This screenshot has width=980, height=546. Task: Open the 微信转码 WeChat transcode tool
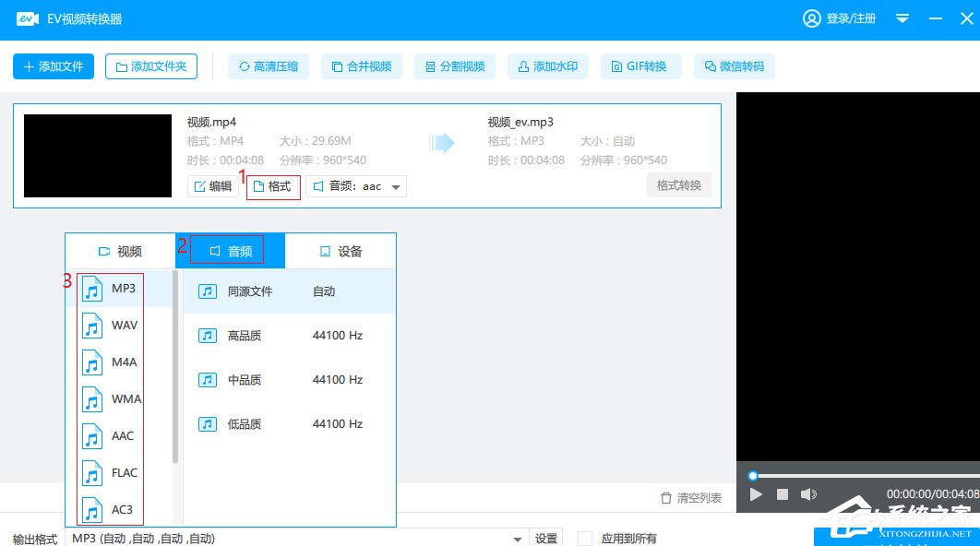click(x=734, y=65)
